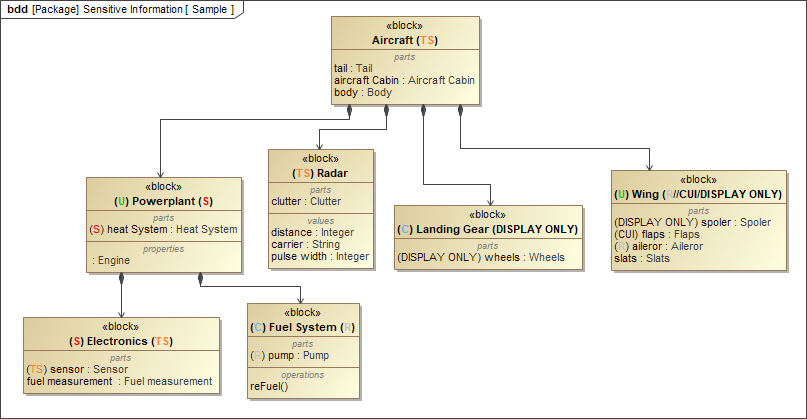The image size is (807, 419).
Task: Click '(TS) sensor : Sensor' part
Action: [x=77, y=370]
